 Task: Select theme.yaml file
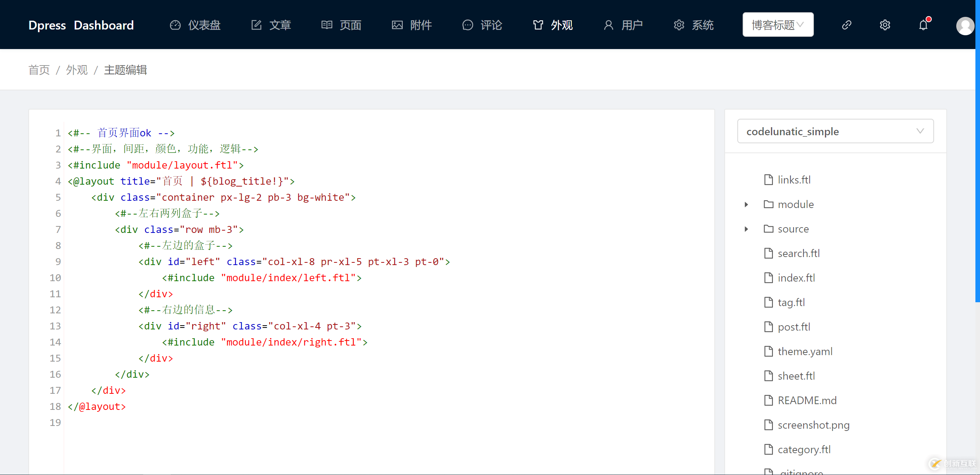805,352
